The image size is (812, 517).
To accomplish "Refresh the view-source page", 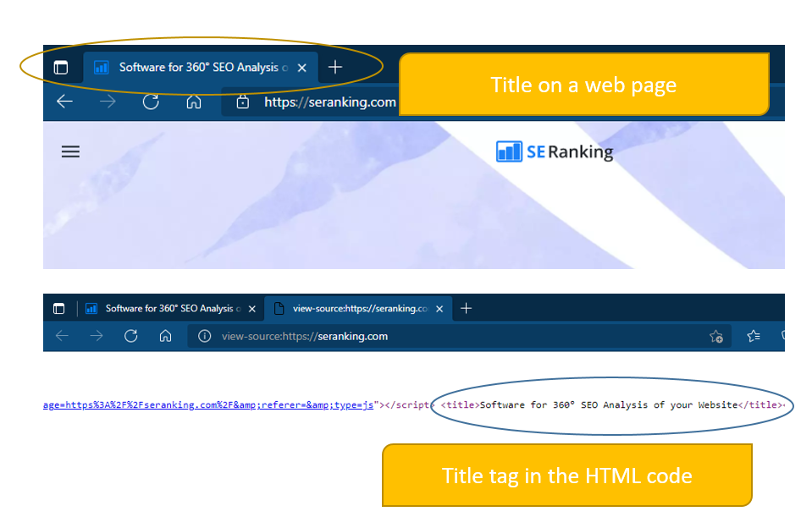I will (131, 336).
